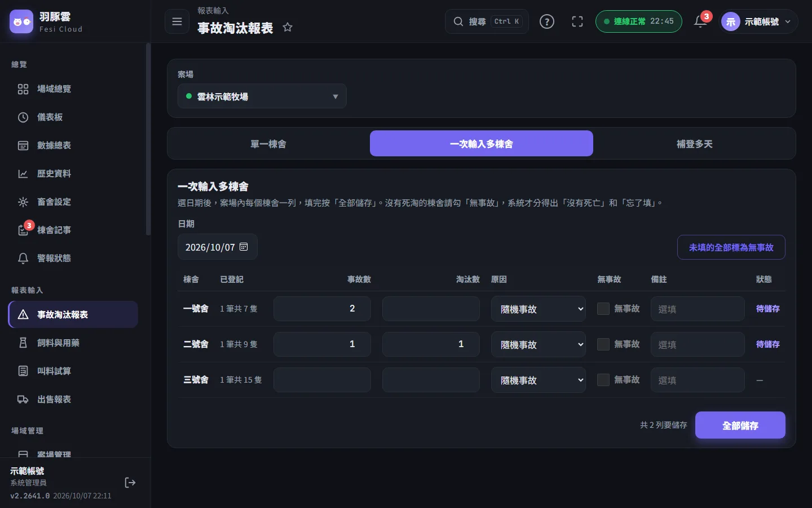Open the 原因 dropdown for 二號舍
This screenshot has width=812, height=508.
point(539,344)
